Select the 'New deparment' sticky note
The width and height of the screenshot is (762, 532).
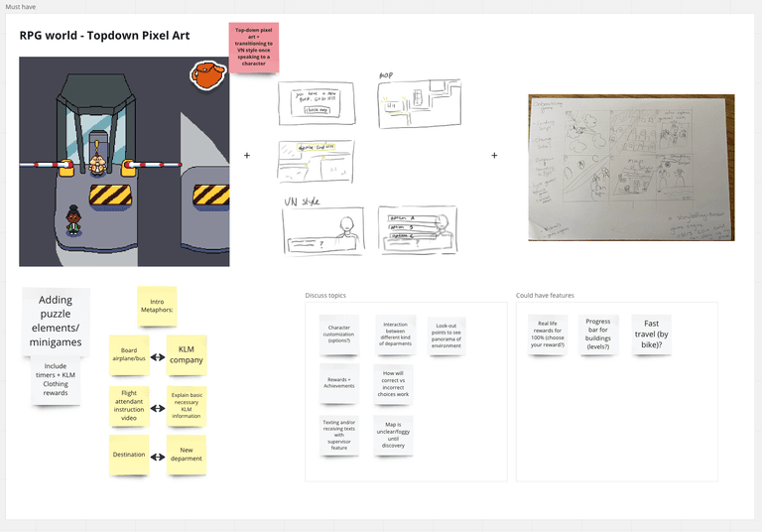coord(187,455)
